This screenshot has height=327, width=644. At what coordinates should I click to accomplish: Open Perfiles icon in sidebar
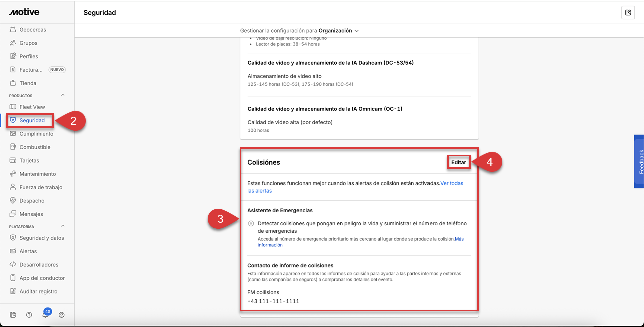pyautogui.click(x=13, y=56)
